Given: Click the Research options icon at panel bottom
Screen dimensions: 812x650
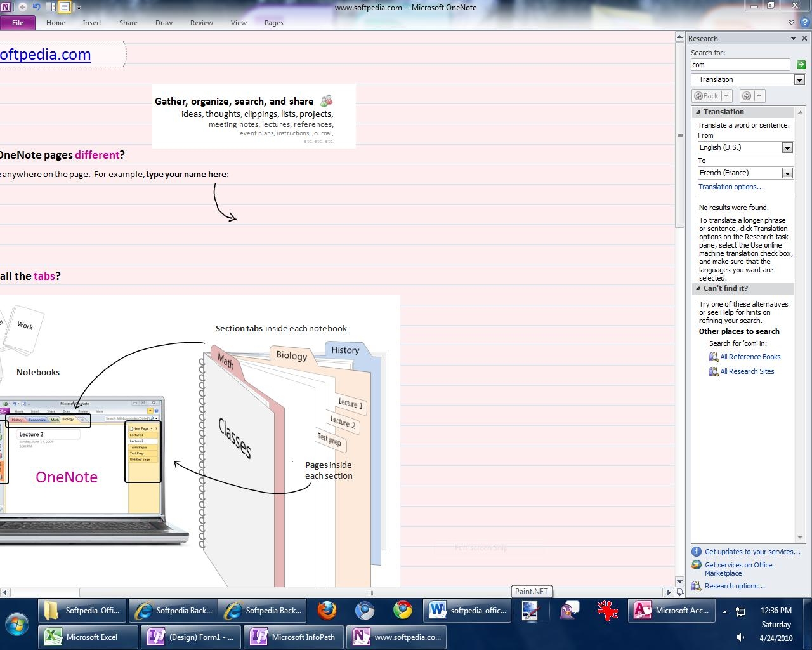Looking at the screenshot, I should tap(697, 586).
